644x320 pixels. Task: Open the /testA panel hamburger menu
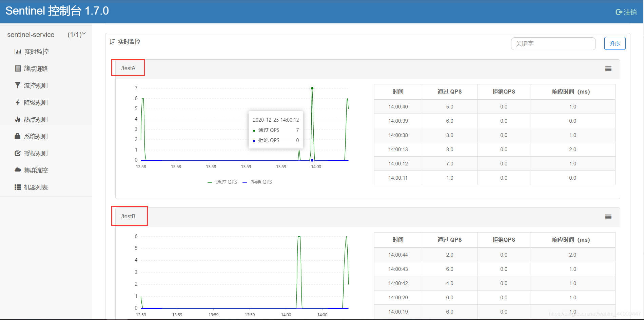tap(608, 69)
